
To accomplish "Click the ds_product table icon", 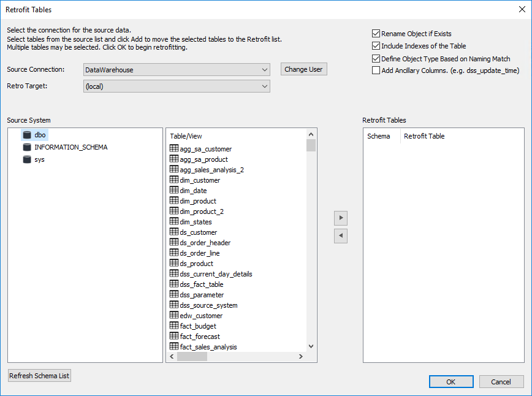I will click(174, 264).
